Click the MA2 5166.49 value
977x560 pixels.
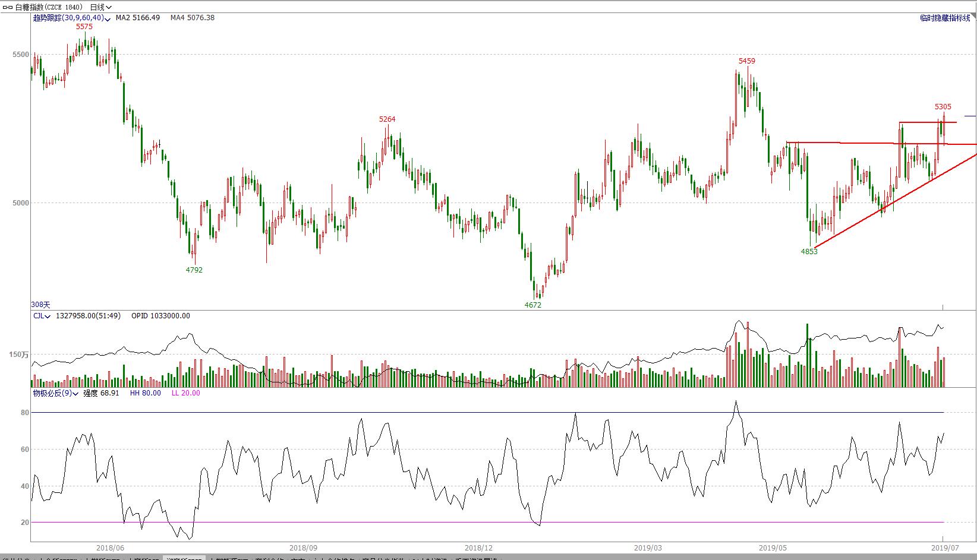(138, 18)
